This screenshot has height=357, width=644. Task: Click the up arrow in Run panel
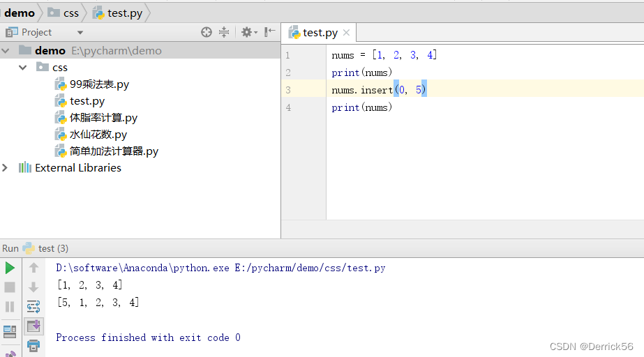coord(33,268)
